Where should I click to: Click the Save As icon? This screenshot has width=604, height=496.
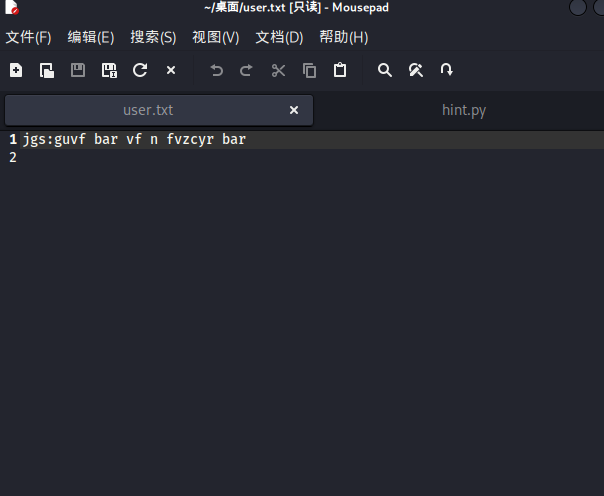point(109,70)
